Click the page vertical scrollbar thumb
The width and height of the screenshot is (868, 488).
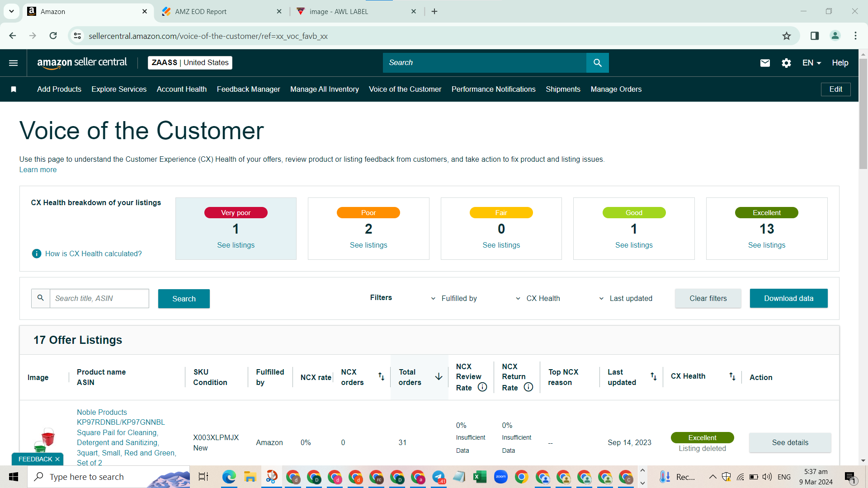point(863,113)
